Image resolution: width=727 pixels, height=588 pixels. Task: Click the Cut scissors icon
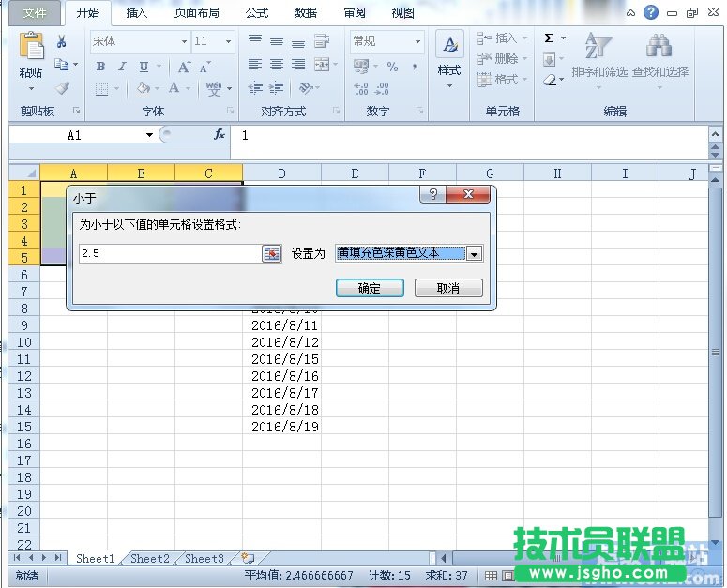62,41
